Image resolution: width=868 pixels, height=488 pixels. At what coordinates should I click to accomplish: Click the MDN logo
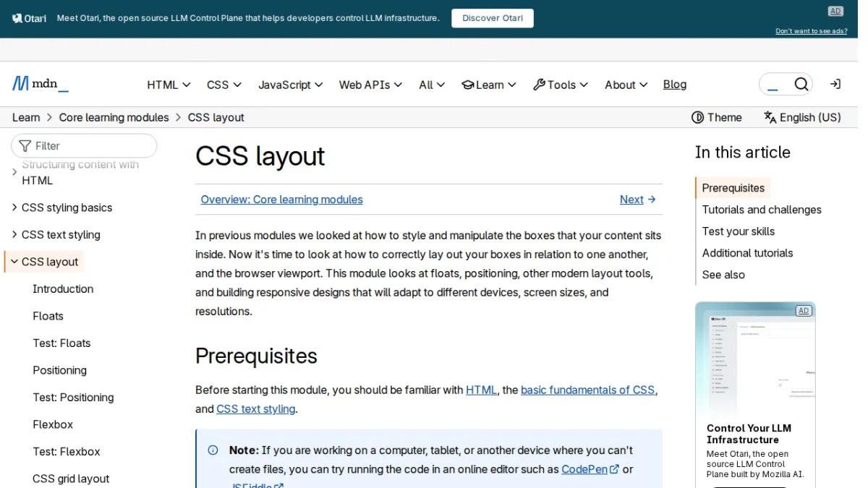pos(41,84)
